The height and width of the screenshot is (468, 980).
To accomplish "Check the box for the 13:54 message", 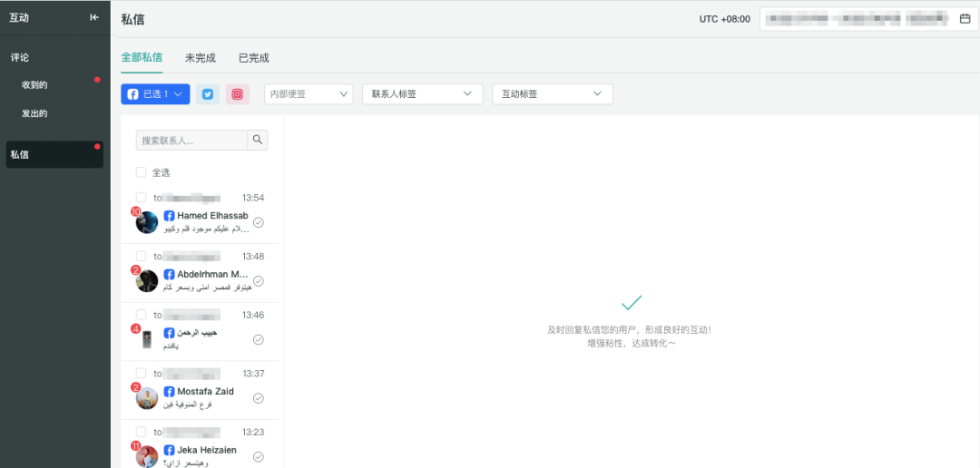I will (141, 198).
